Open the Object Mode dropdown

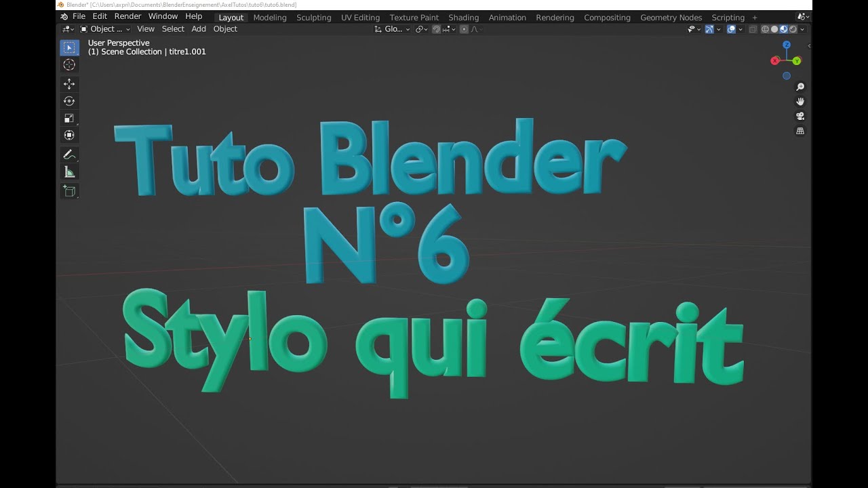(105, 29)
